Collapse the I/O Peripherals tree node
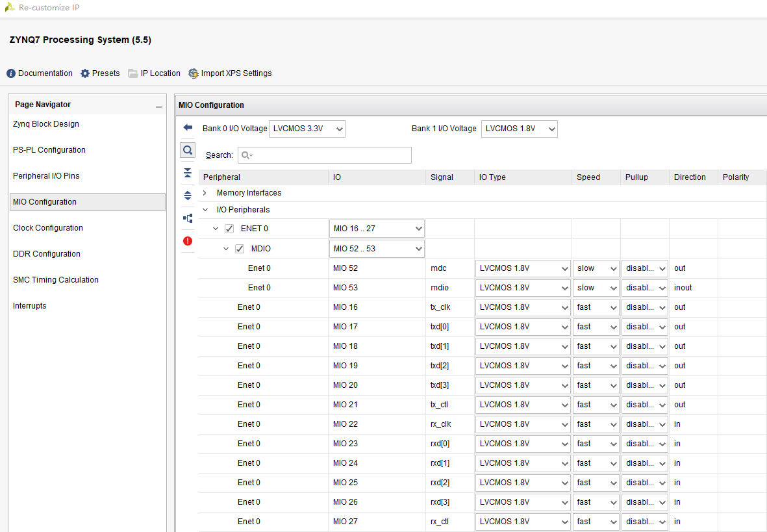Screen dimensions: 767x532 coord(205,209)
